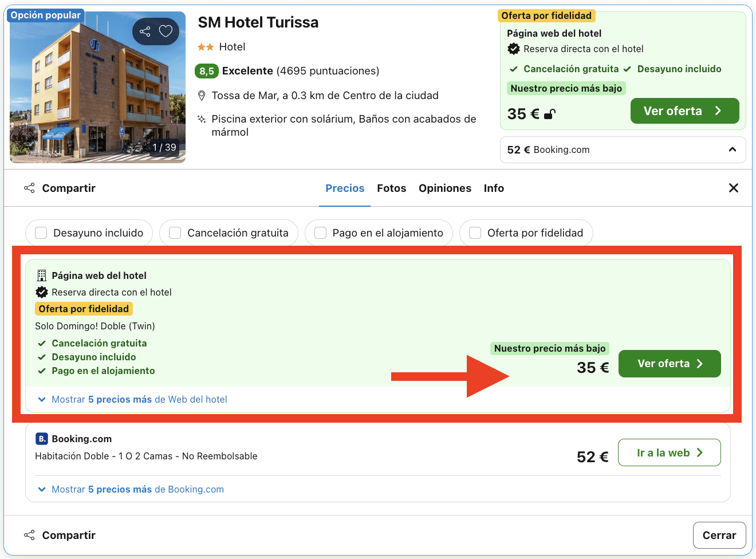Click the top-right Oferta por fidelidad badge
Viewport: 756px width, 559px height.
(546, 15)
